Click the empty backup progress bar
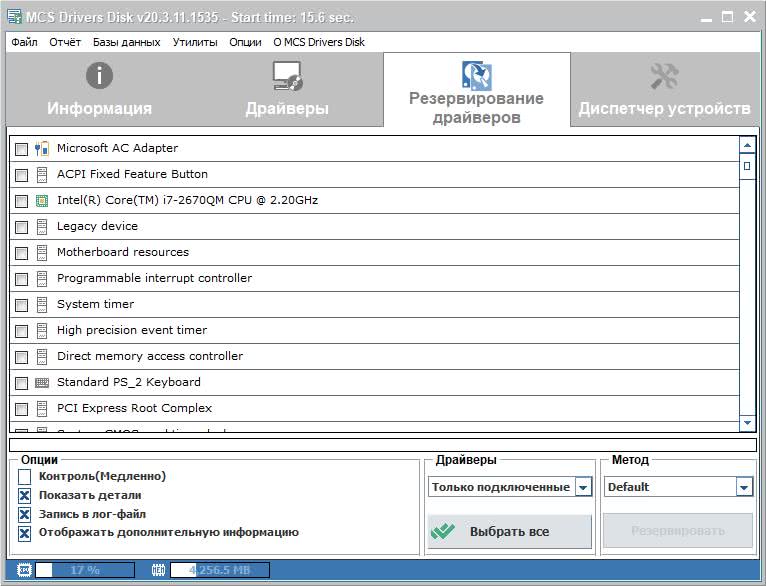The width and height of the screenshot is (766, 586). [x=383, y=445]
